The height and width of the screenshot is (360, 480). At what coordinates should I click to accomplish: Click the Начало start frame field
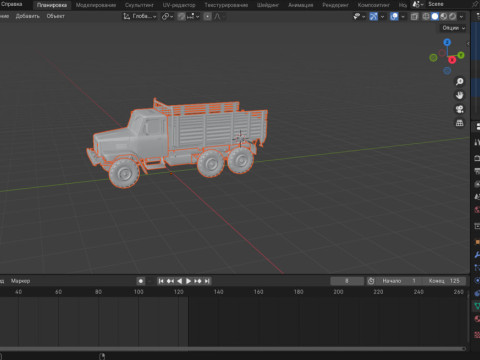400,281
